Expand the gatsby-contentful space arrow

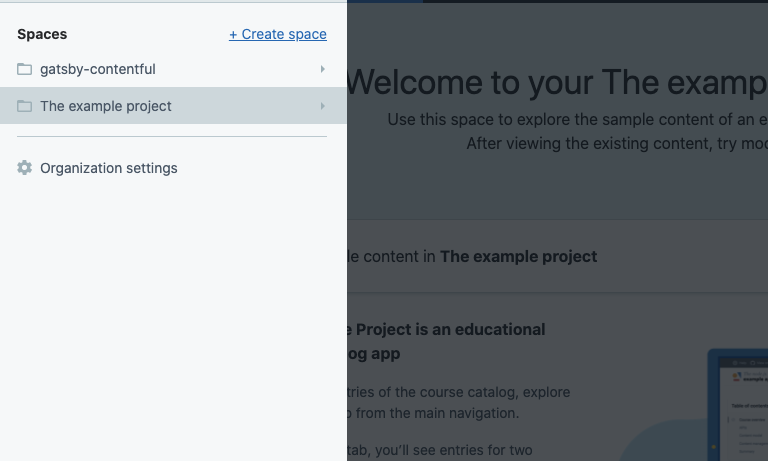pos(322,69)
